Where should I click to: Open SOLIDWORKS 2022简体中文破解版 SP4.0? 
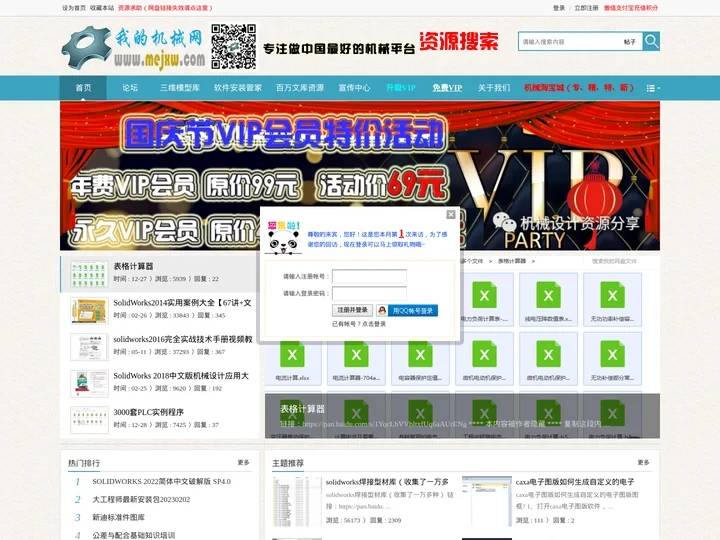click(162, 481)
